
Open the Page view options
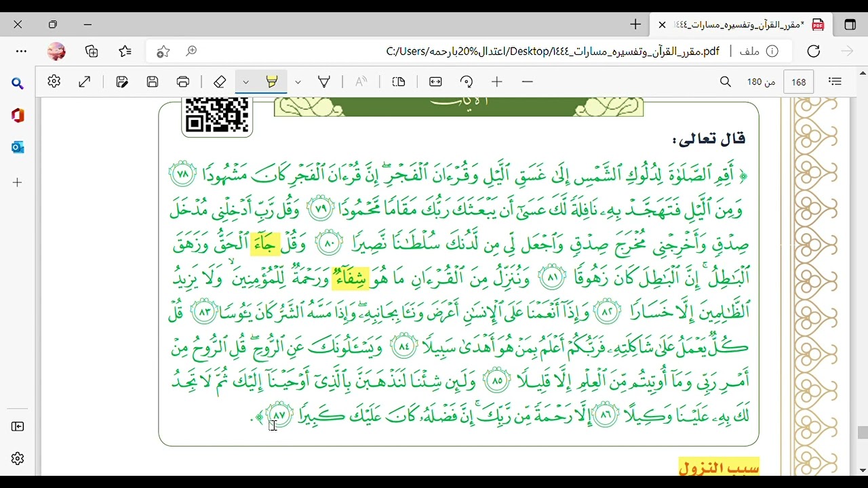click(x=399, y=81)
